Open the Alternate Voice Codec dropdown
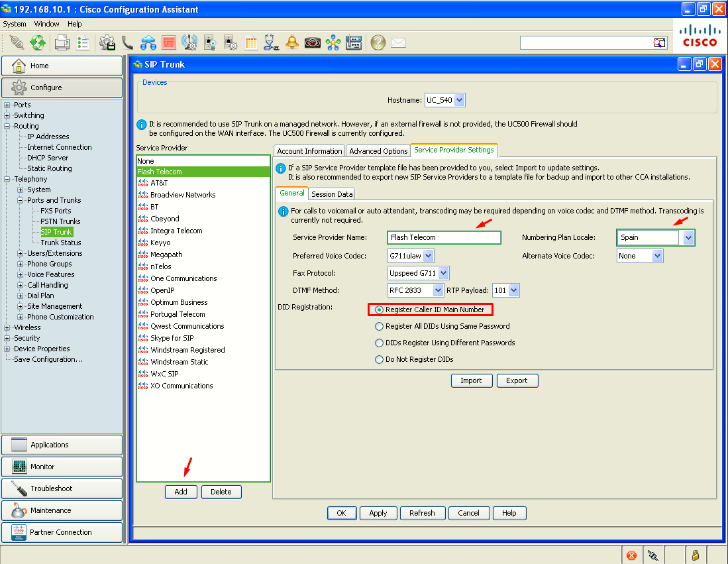Image resolution: width=728 pixels, height=564 pixels. pos(657,256)
